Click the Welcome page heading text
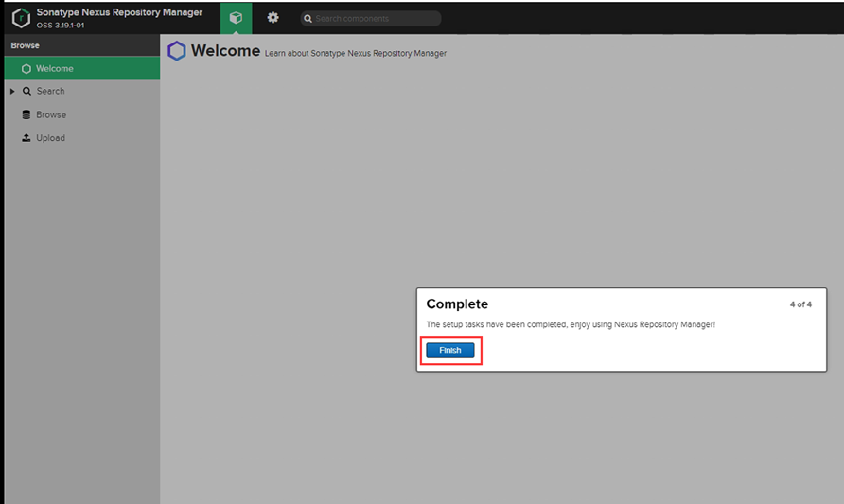The height and width of the screenshot is (504, 844). (x=225, y=50)
